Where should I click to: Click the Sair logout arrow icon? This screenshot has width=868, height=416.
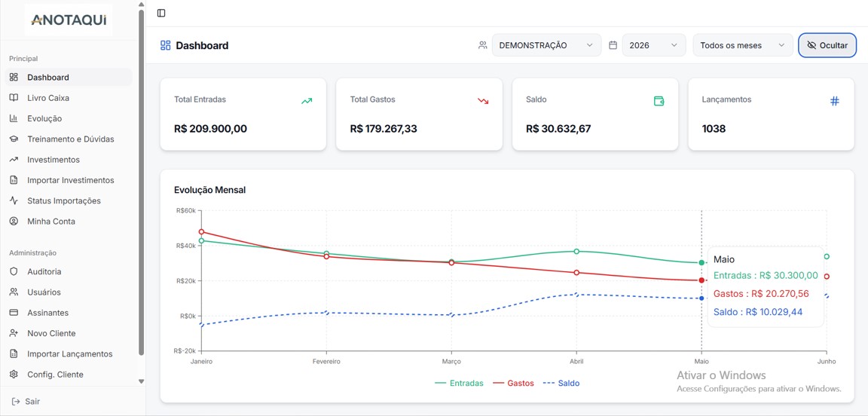[16, 401]
